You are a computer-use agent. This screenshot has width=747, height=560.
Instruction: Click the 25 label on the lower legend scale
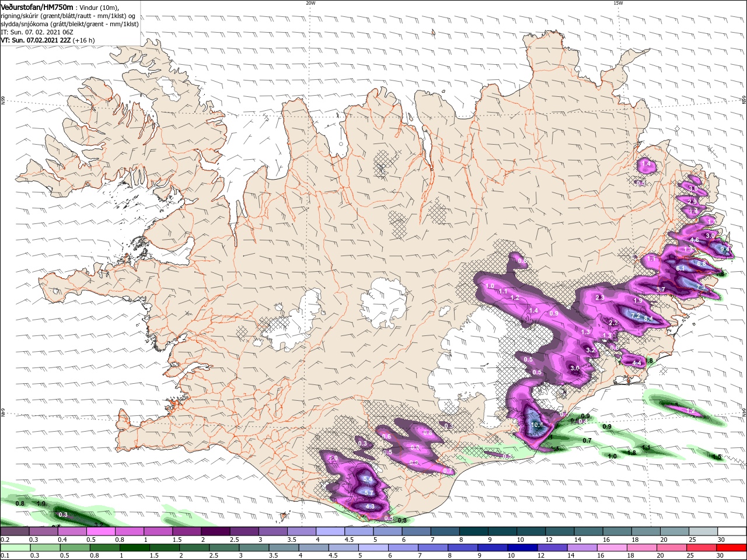[690, 556]
